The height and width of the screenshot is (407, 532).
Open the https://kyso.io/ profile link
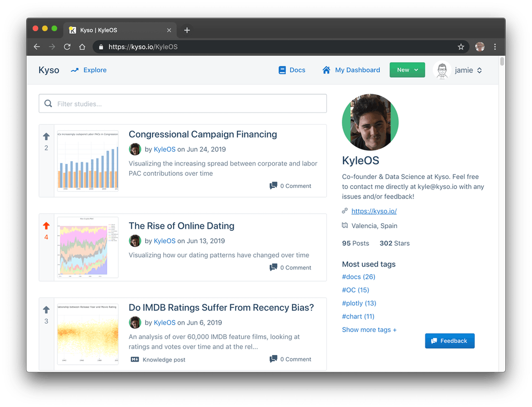coord(374,211)
